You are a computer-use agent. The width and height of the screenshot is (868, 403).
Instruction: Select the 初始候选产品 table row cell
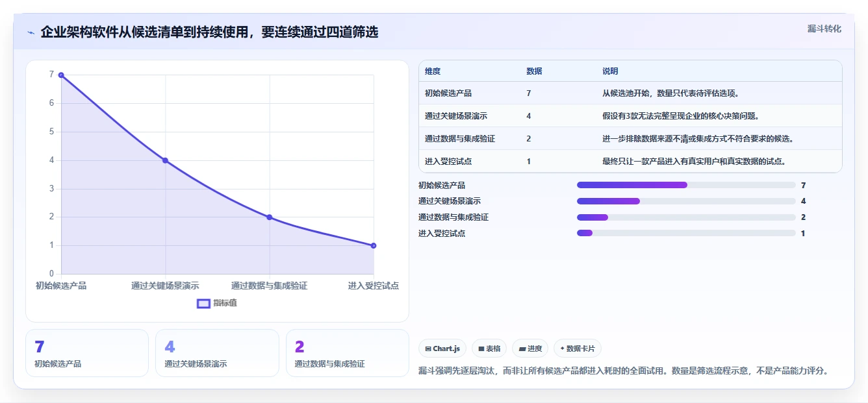coord(448,93)
